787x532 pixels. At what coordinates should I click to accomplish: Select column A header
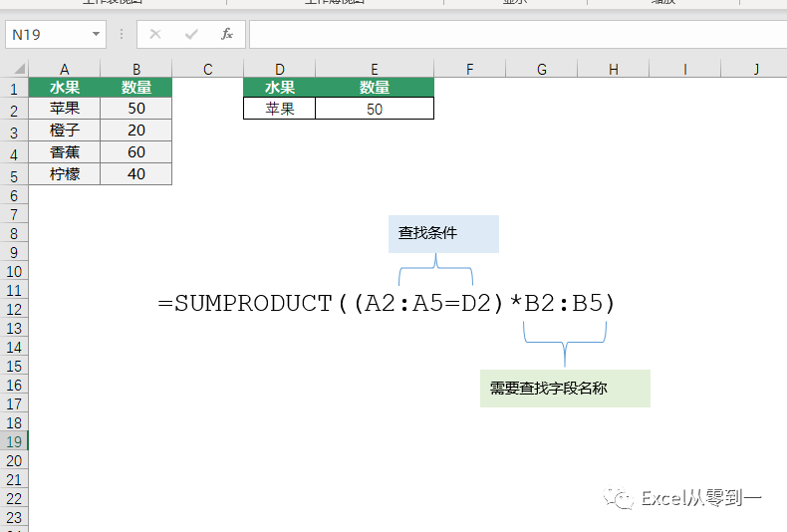[x=64, y=69]
